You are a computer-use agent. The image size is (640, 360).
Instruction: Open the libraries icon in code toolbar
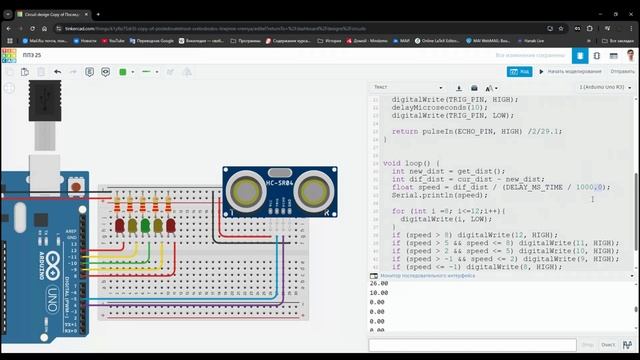474,88
